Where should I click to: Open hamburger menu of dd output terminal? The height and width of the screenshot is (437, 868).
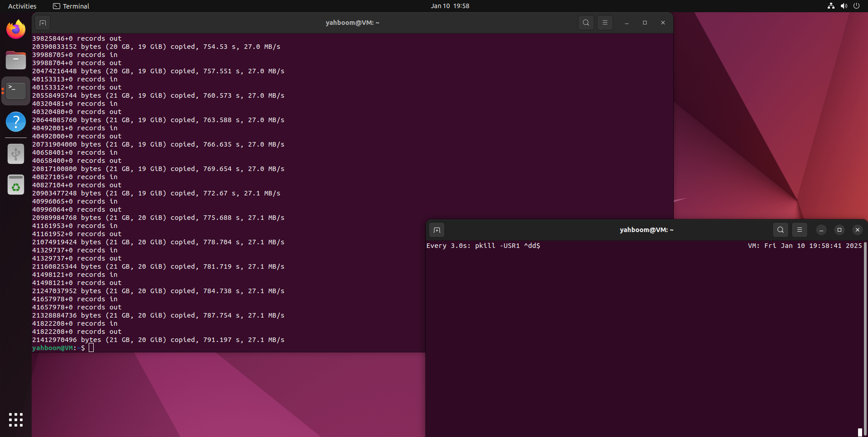pyautogui.click(x=605, y=23)
